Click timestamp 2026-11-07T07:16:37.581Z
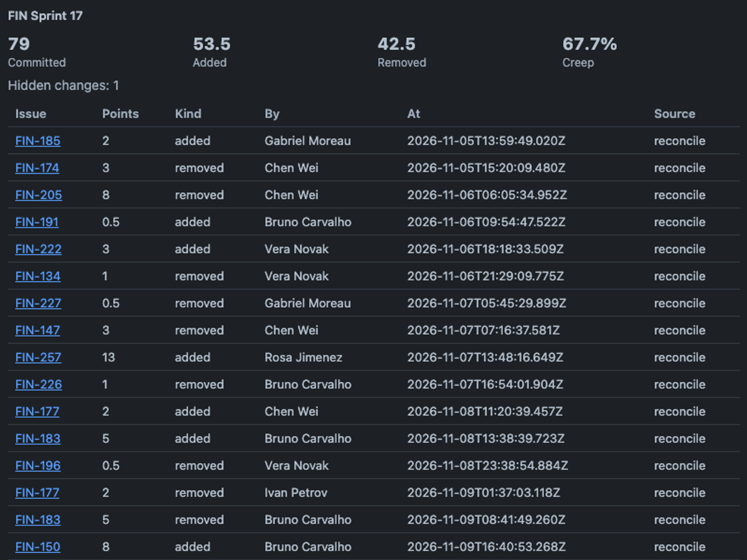This screenshot has width=747, height=560. (484, 330)
